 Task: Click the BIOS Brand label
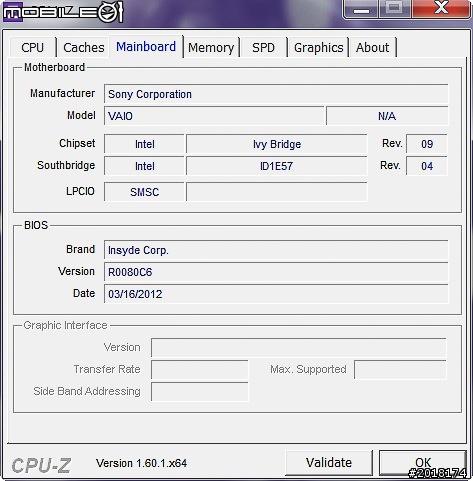click(80, 249)
